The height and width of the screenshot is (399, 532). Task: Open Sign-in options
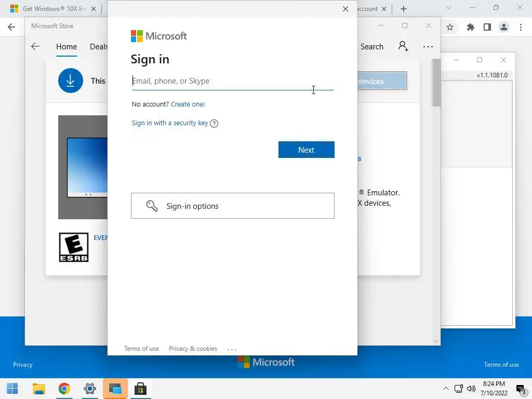232,206
